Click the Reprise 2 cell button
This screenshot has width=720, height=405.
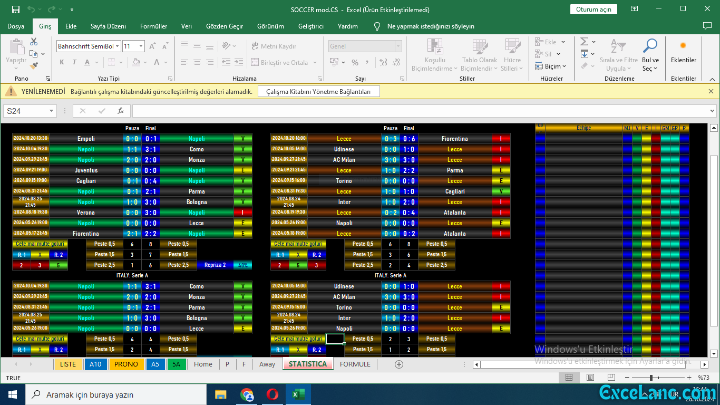coord(214,265)
